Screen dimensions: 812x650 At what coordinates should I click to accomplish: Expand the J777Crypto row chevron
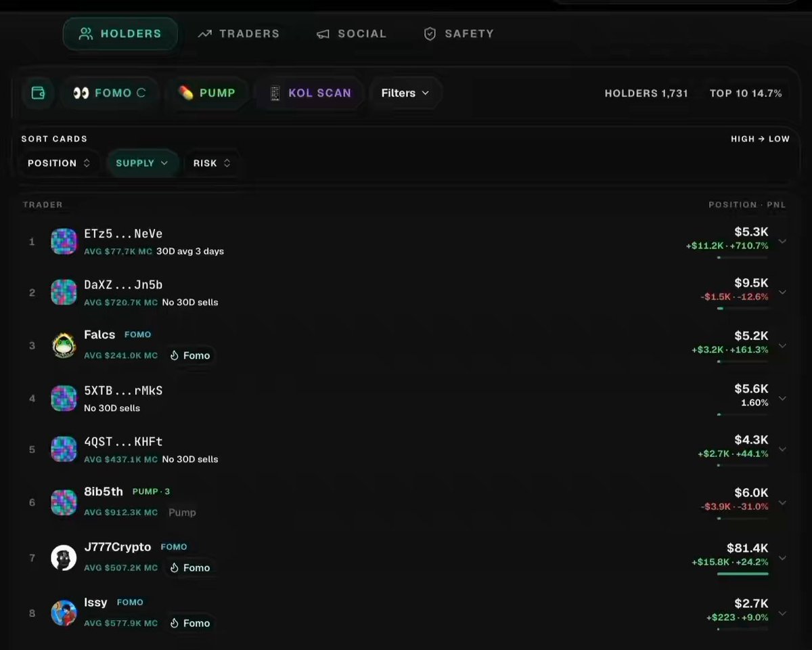pos(782,558)
